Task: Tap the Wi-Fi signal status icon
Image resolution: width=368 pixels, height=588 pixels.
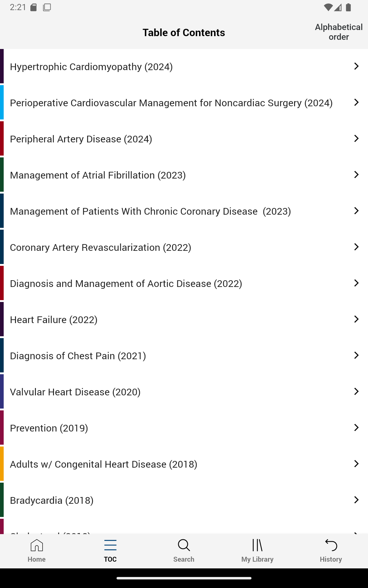Action: point(328,7)
